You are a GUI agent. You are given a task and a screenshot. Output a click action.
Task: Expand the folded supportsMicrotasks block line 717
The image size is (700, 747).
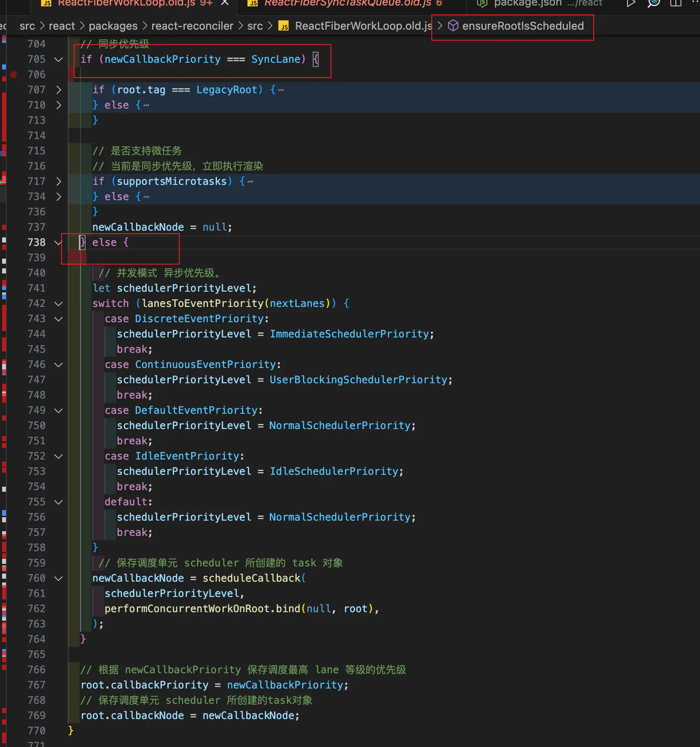coord(58,181)
